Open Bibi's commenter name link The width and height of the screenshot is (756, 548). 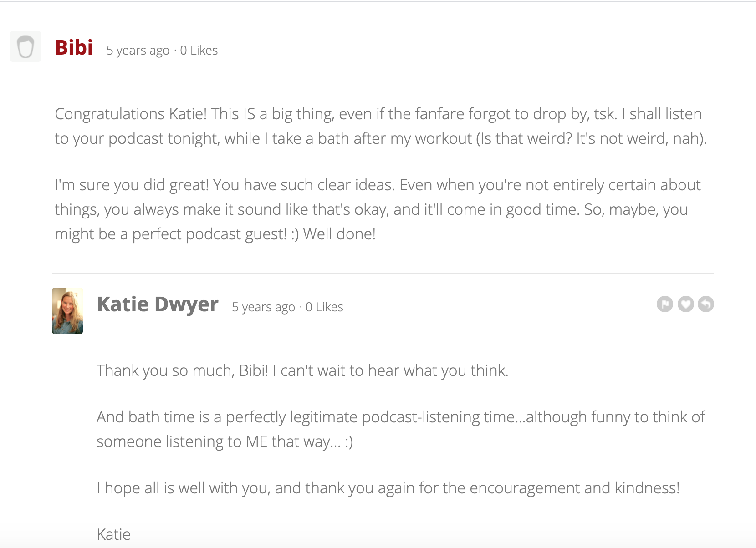pyautogui.click(x=74, y=47)
